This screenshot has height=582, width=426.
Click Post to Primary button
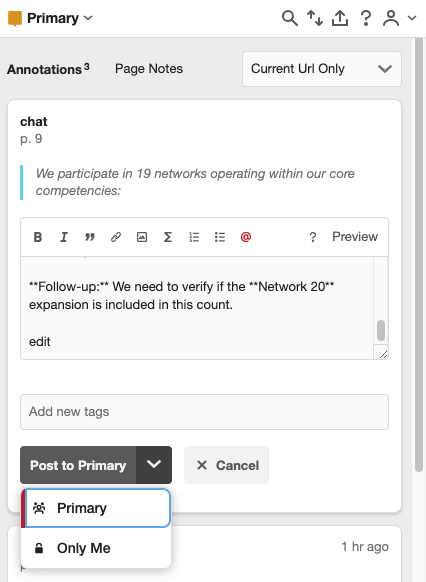tap(78, 465)
